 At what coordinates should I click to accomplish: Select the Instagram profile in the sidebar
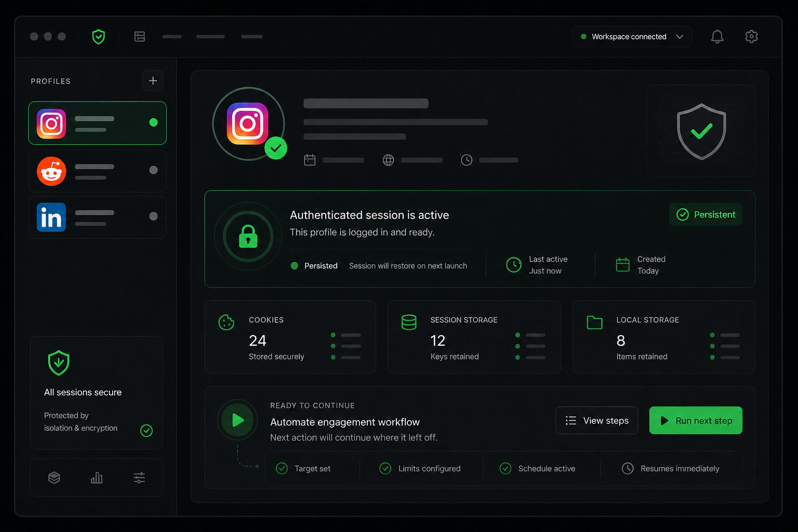97,123
